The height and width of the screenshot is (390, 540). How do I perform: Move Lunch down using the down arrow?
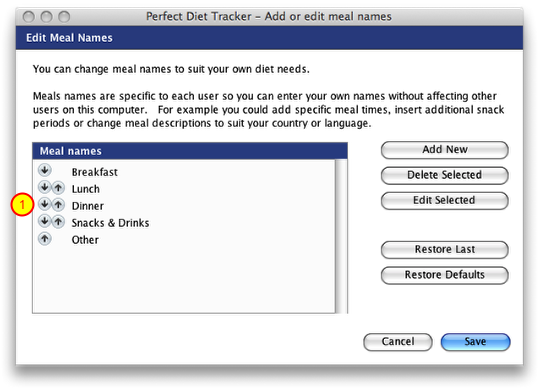[44, 187]
